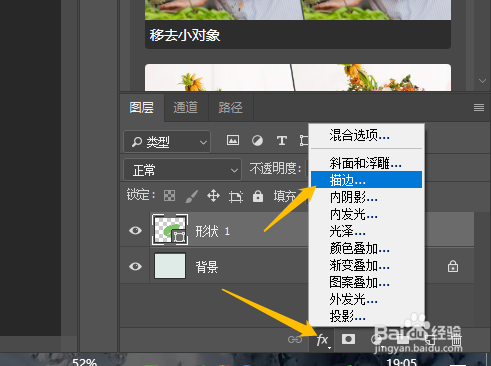Select the 形状 1 layer thumbnail
The width and height of the screenshot is (491, 366).
coord(170,230)
